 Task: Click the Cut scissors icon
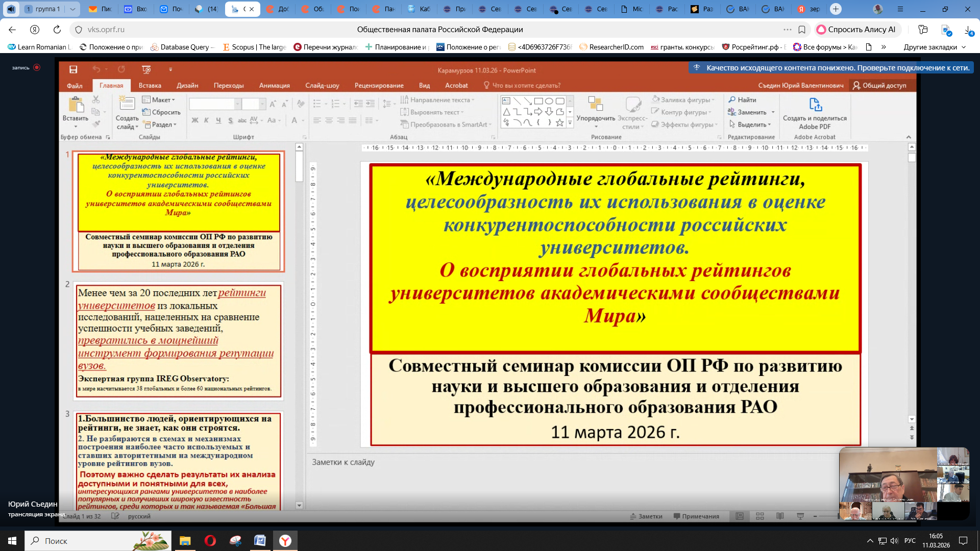96,99
